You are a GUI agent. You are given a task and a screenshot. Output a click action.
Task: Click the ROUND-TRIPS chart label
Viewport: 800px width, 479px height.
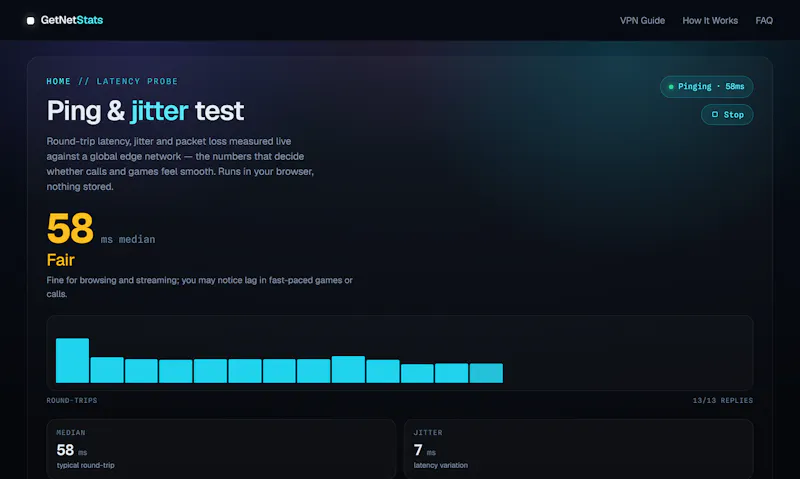point(72,400)
